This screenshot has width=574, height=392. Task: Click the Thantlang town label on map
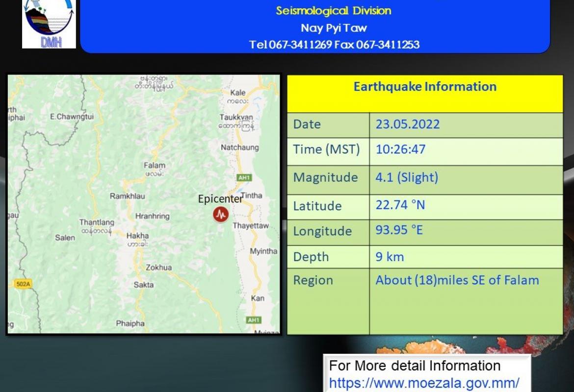tap(97, 222)
